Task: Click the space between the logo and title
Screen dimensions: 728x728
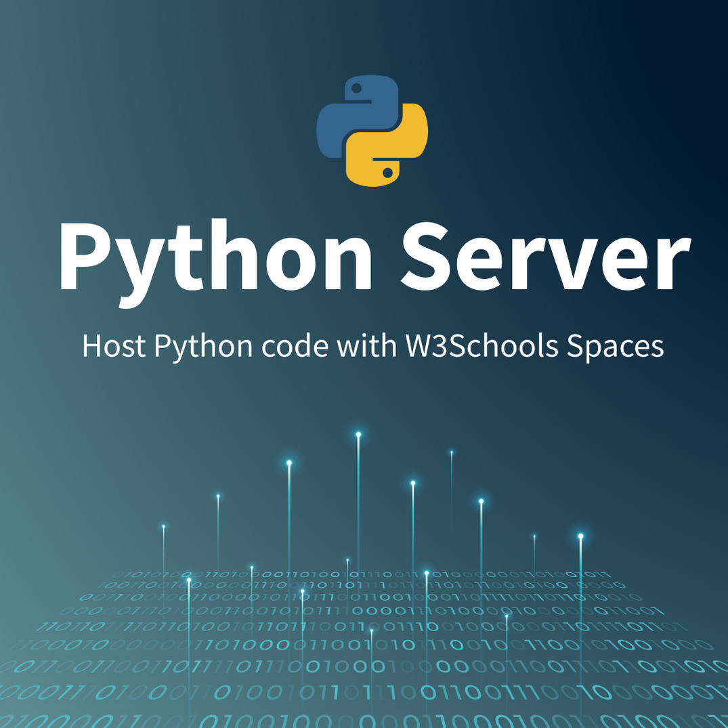Action: 364,203
